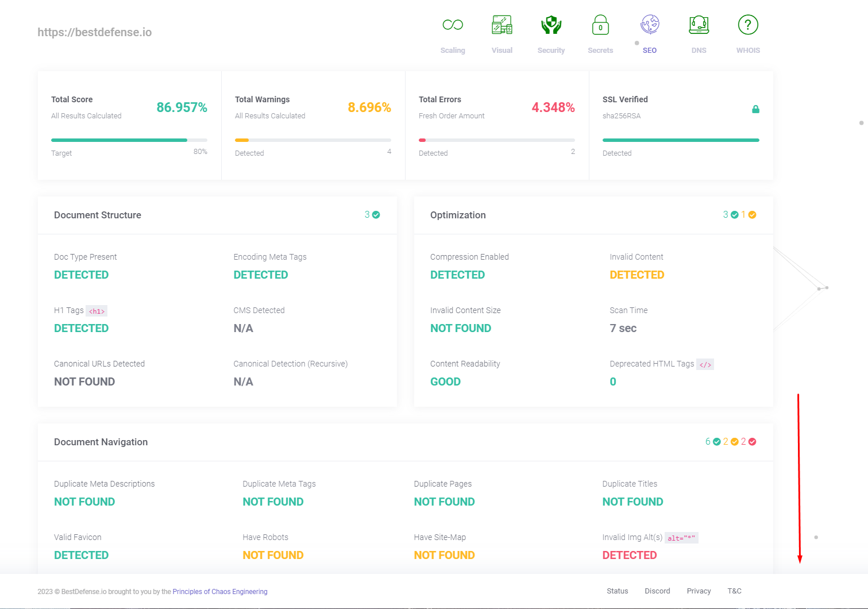Click Document Navigation red error badge

coord(752,442)
